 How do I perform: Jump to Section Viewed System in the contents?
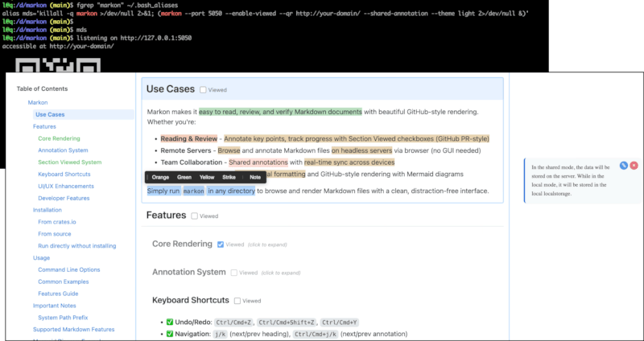pyautogui.click(x=70, y=162)
